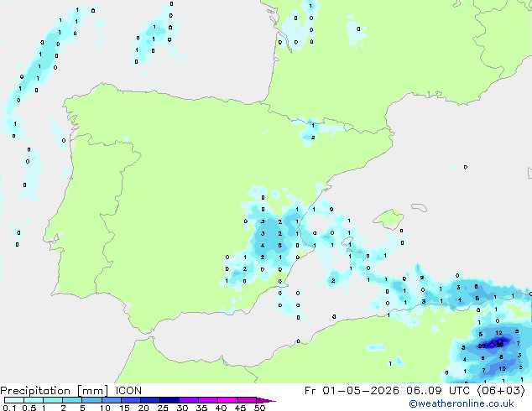This screenshot has height=411, width=532.
Task: Select the 0.1–0.5 mm legend swatch
Action: tap(14, 400)
